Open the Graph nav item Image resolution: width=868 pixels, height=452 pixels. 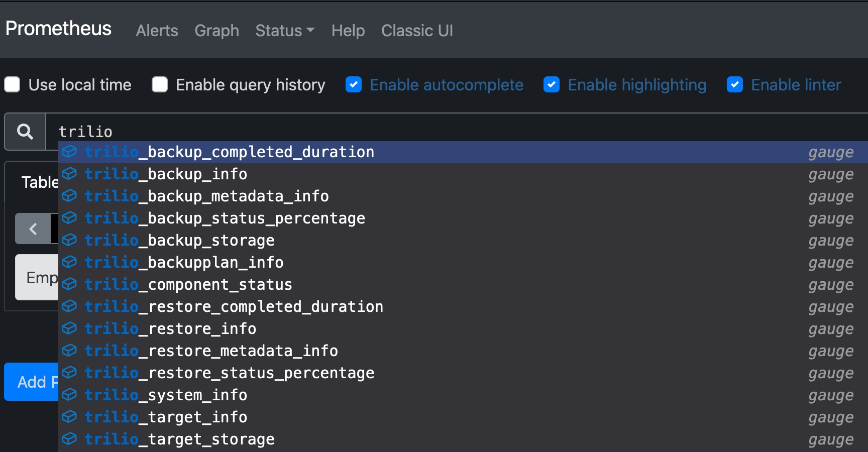216,31
